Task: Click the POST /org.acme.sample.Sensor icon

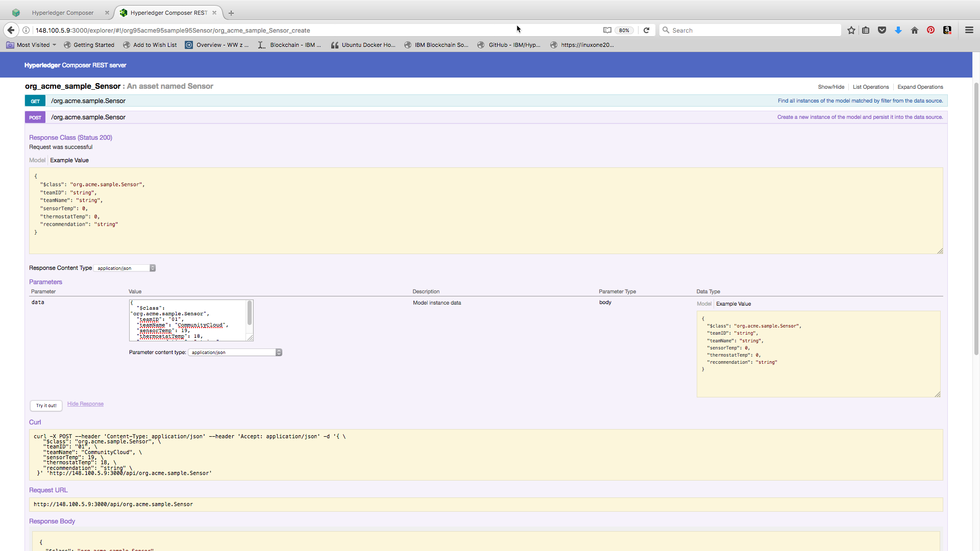Action: click(x=35, y=117)
